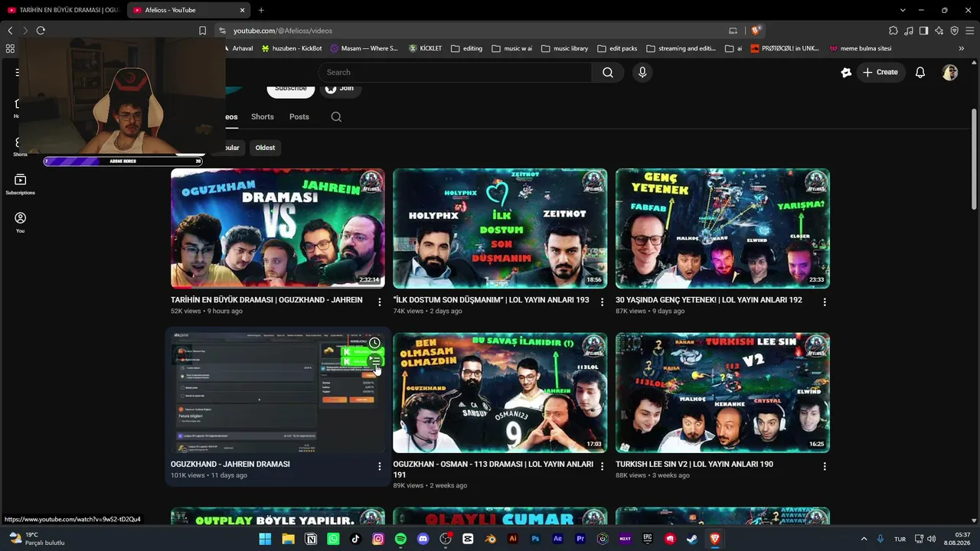The width and height of the screenshot is (980, 551).
Task: Switch to the TARİHİN EN BÜYÜK DRAMASI browser tab
Action: [63, 10]
